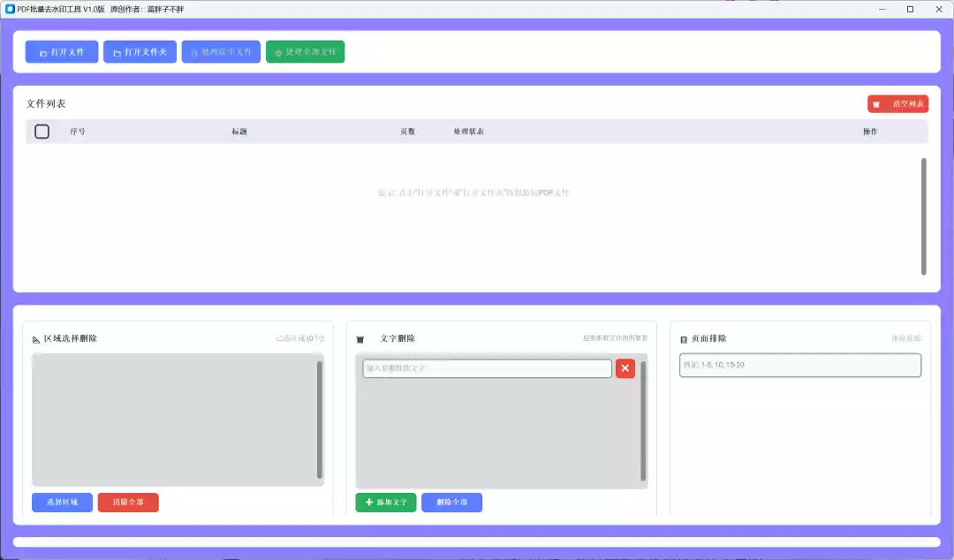The height and width of the screenshot is (560, 954).
Task: Click the trash icon beside 文字删除 title
Action: click(x=359, y=337)
